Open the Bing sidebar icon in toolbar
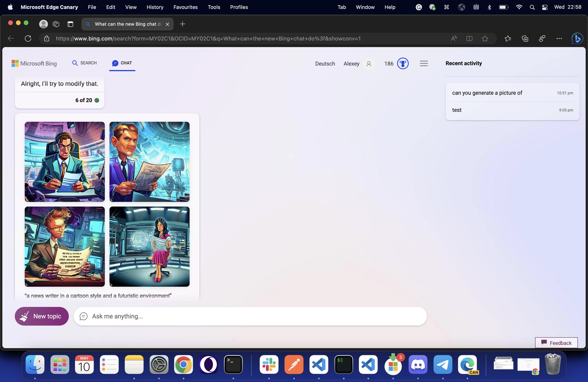The width and height of the screenshot is (588, 382). pyautogui.click(x=577, y=38)
